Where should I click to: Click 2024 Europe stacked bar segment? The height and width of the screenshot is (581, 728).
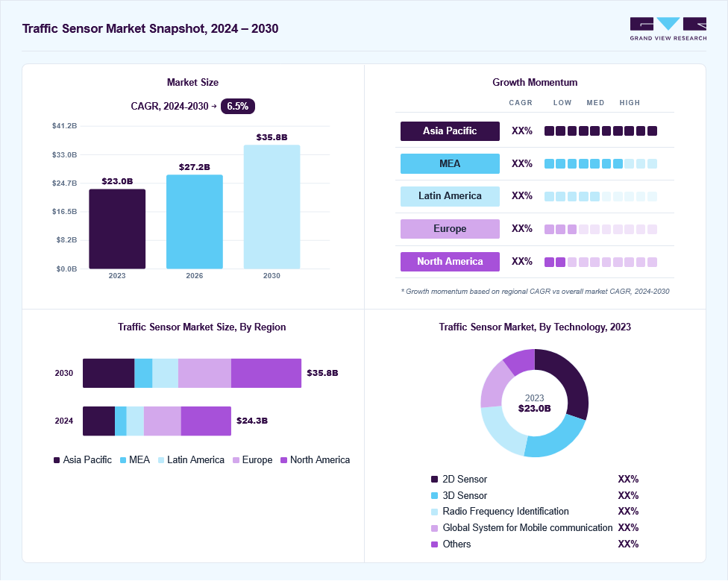(163, 421)
